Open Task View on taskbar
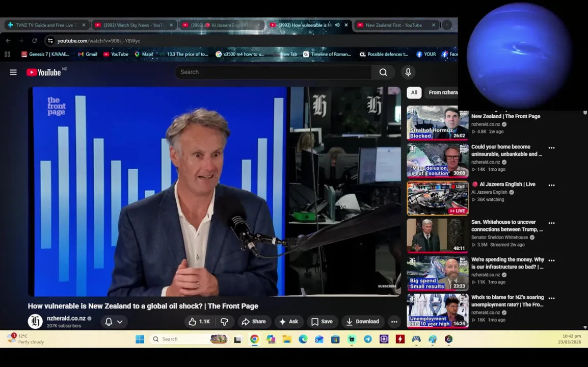588x367 pixels. point(237,339)
